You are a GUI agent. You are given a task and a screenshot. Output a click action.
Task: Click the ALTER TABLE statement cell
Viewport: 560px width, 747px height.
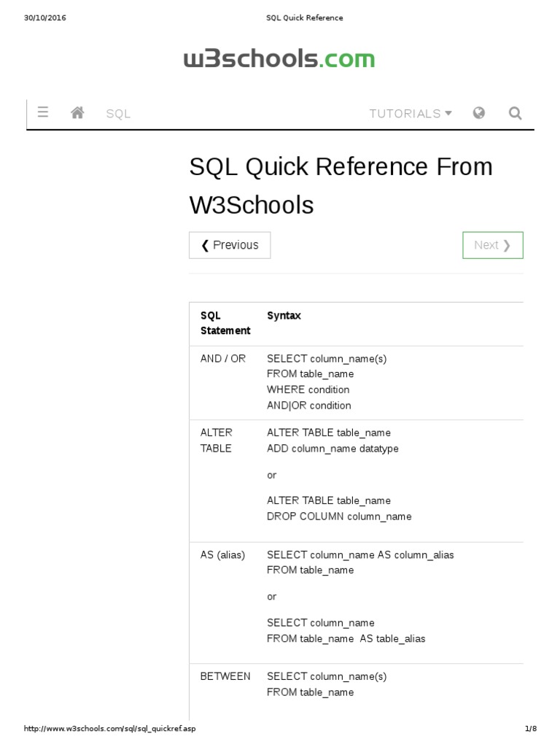click(x=217, y=441)
